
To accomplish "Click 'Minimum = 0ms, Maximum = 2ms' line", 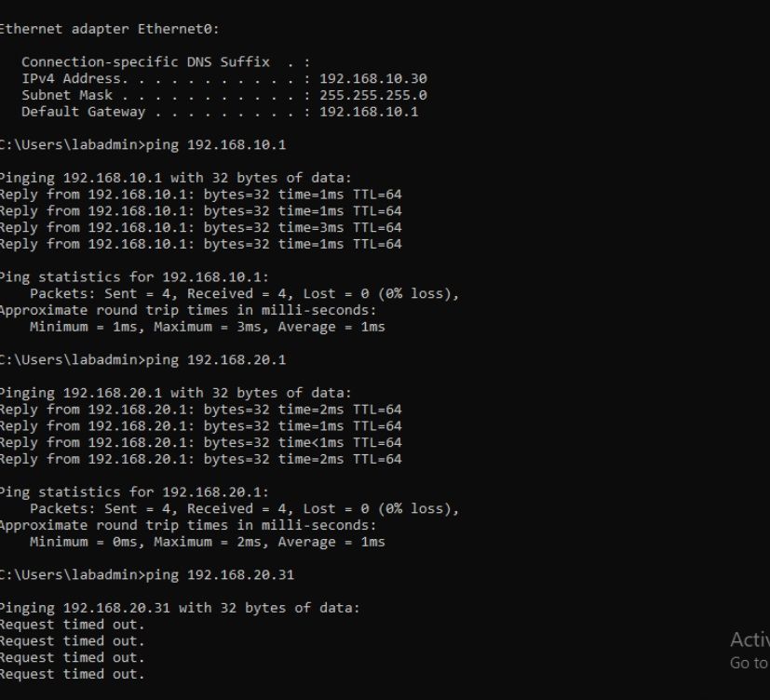I will coord(207,542).
